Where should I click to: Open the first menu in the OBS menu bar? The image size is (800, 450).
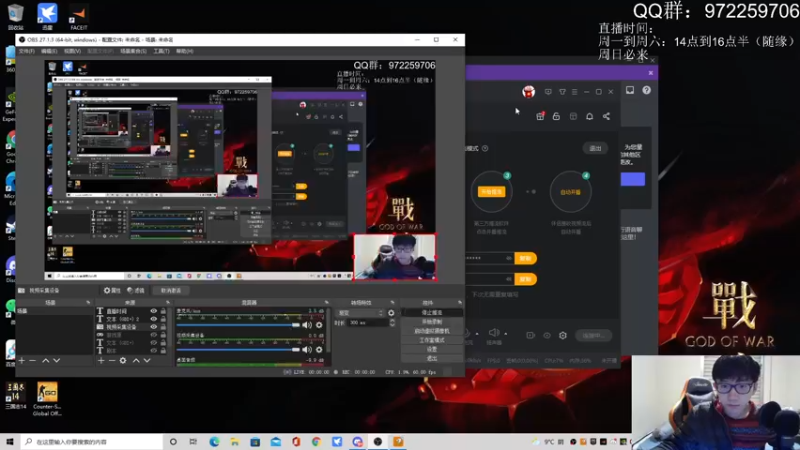pyautogui.click(x=27, y=51)
